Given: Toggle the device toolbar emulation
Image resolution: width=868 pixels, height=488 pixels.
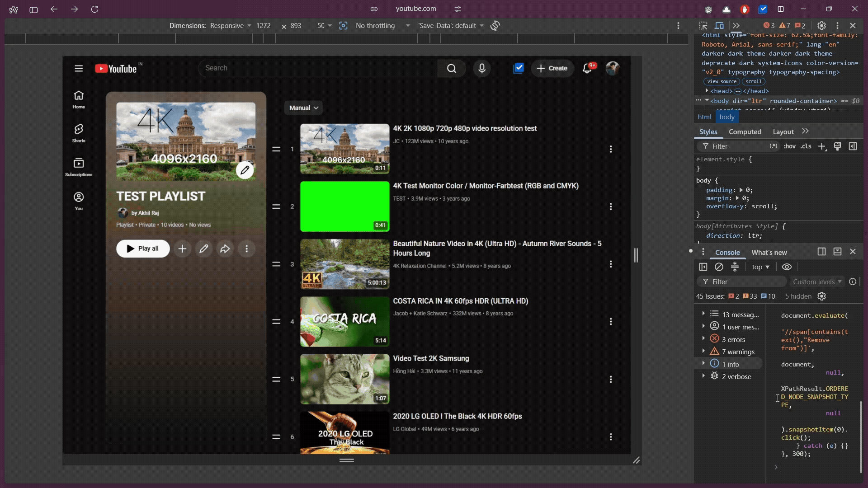Looking at the screenshot, I should click(719, 26).
